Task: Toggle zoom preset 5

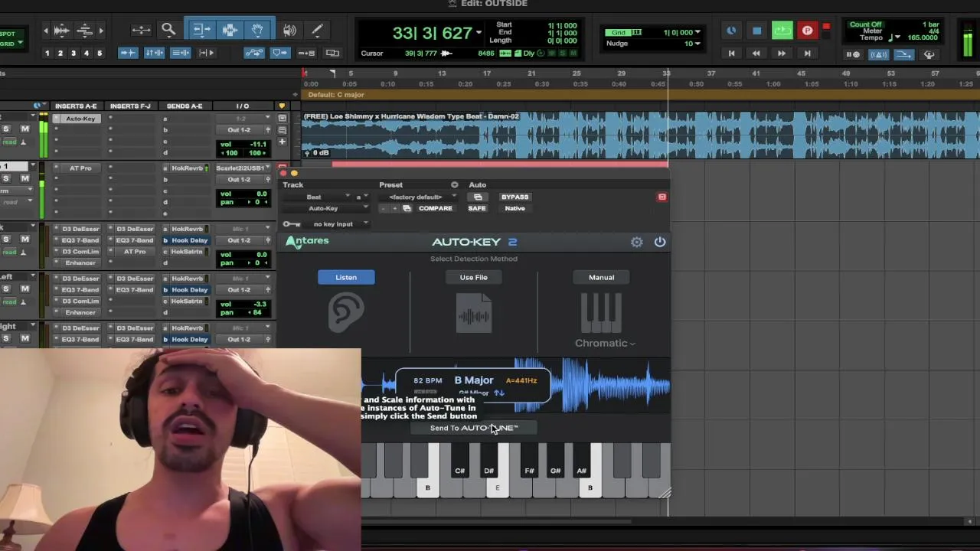Action: (100, 54)
